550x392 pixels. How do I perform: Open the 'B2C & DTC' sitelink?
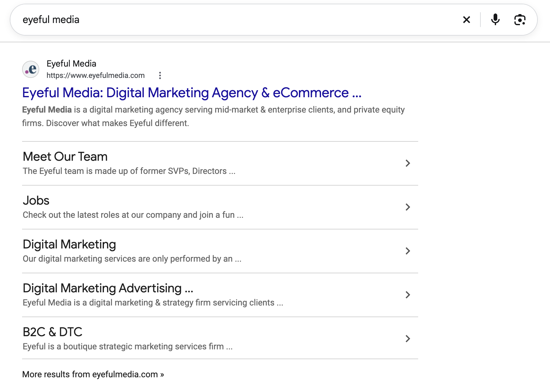coord(53,332)
